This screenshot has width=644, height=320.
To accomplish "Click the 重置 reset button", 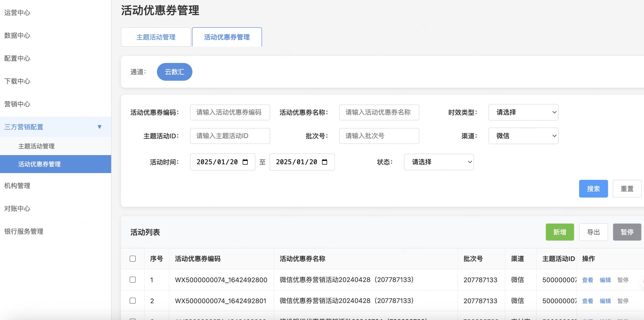I will (x=627, y=189).
